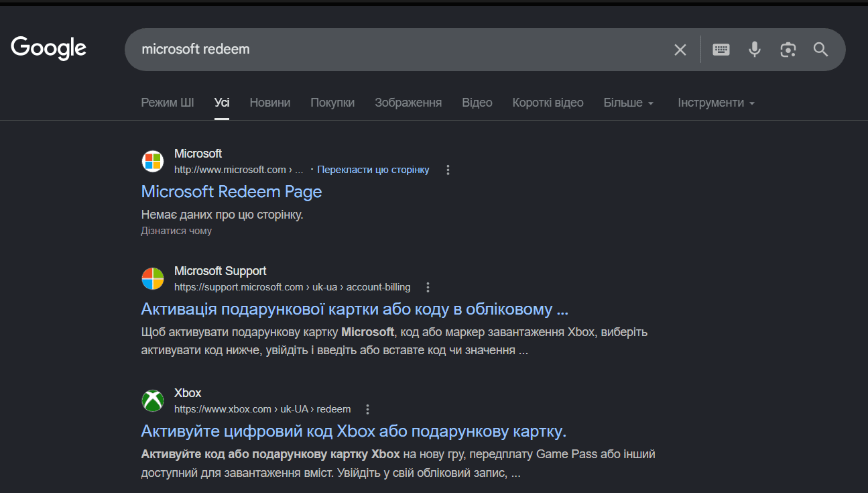Click the http://www.microsoft.com URL text
868x493 pixels.
(239, 170)
